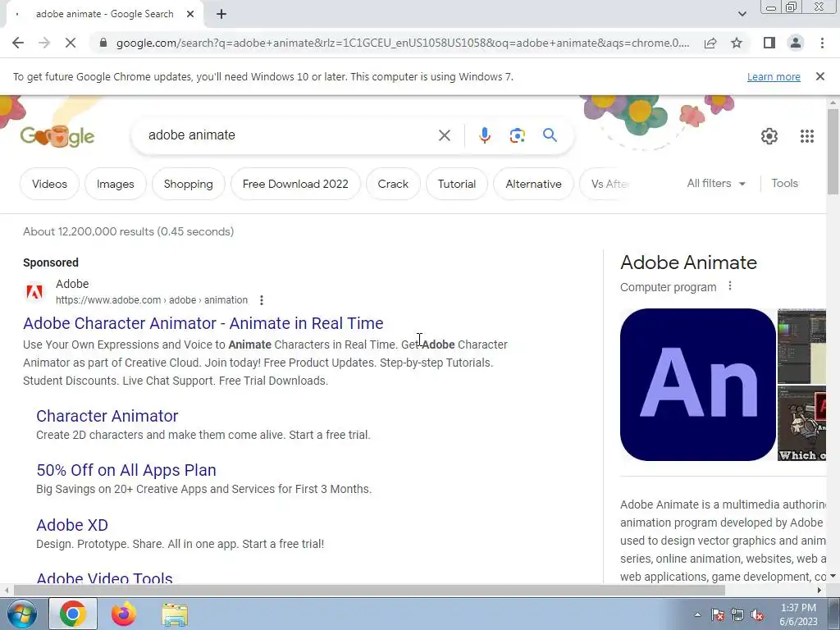
Task: Select the Alternative suggestion chip
Action: (x=533, y=184)
